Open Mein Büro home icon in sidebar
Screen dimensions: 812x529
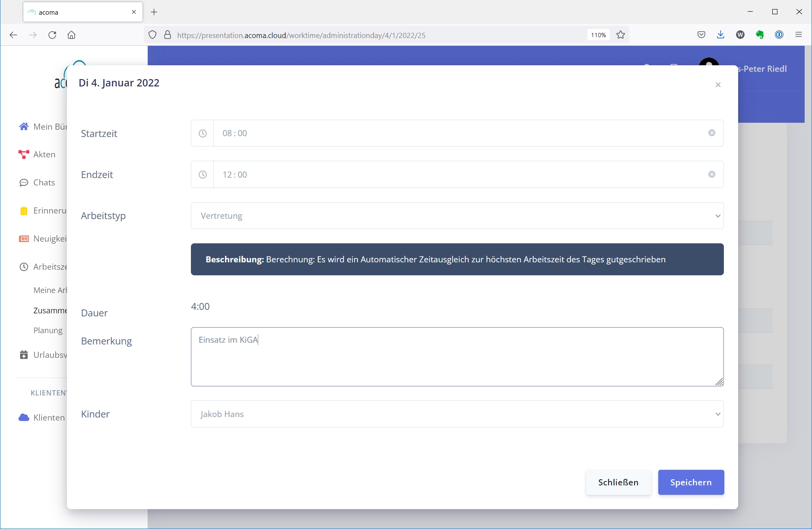[24, 127]
